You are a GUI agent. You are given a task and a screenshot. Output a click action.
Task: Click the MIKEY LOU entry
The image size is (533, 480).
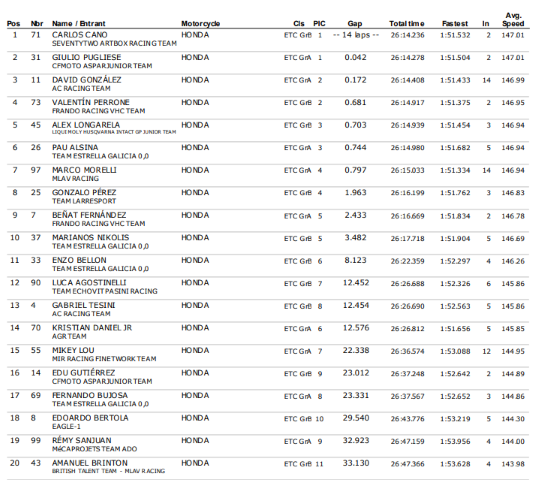[73, 350]
